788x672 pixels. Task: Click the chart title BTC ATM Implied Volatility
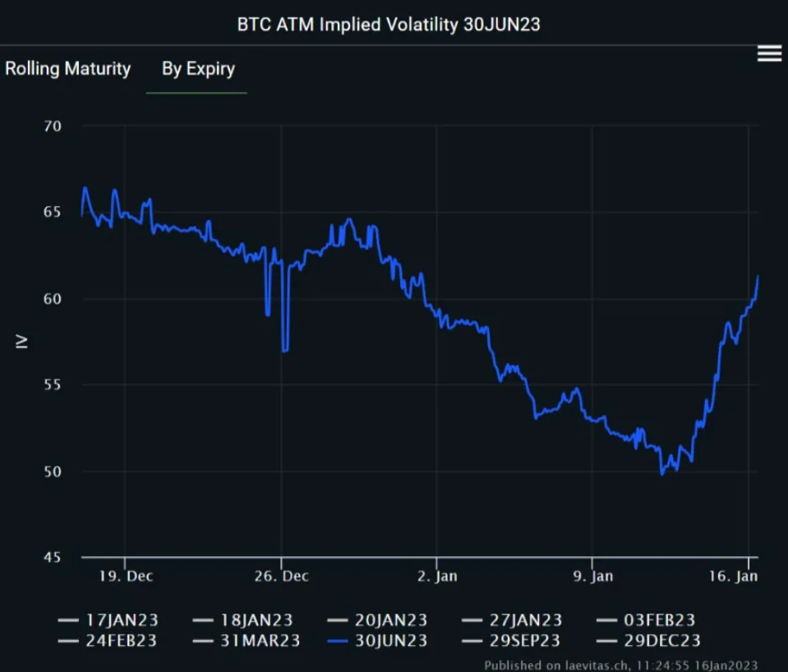pyautogui.click(x=389, y=24)
